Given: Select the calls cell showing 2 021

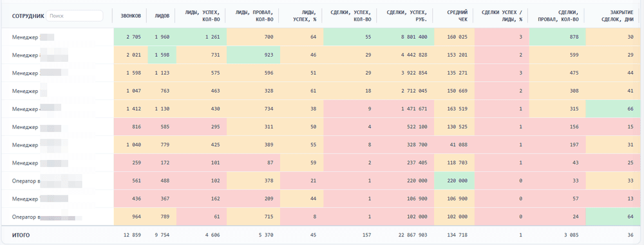Looking at the screenshot, I should tap(130, 55).
